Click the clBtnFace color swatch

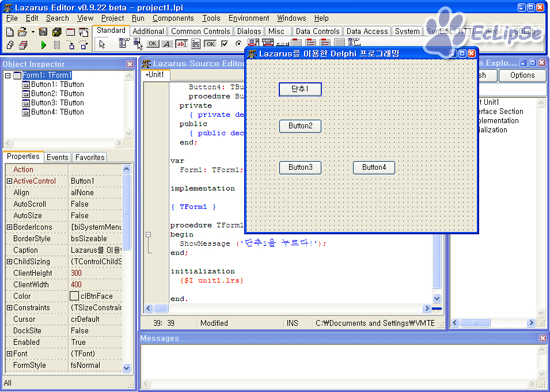click(x=74, y=296)
